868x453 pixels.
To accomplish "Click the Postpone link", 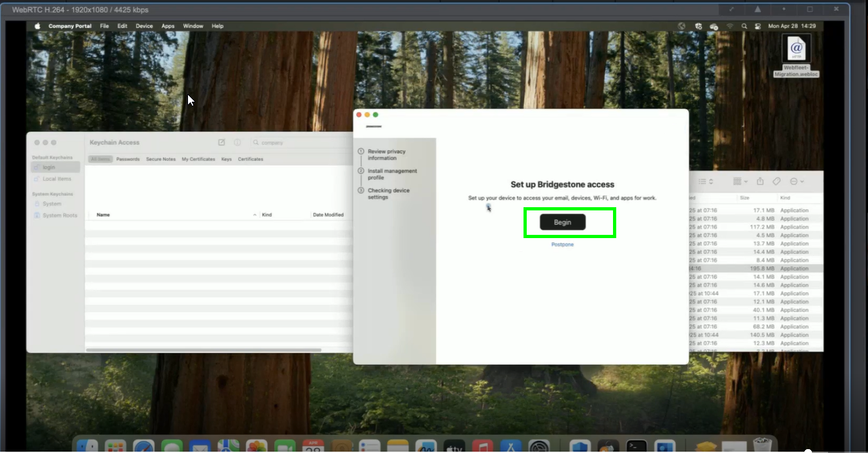I will (x=563, y=245).
